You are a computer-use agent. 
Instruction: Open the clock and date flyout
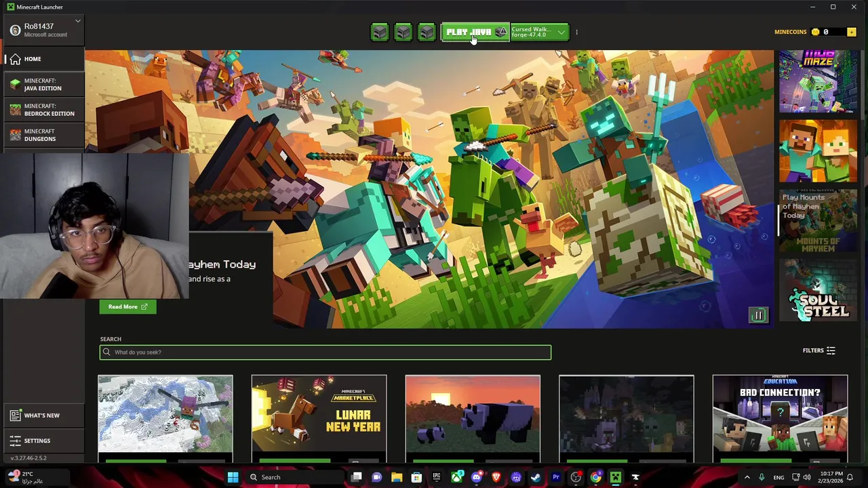832,477
